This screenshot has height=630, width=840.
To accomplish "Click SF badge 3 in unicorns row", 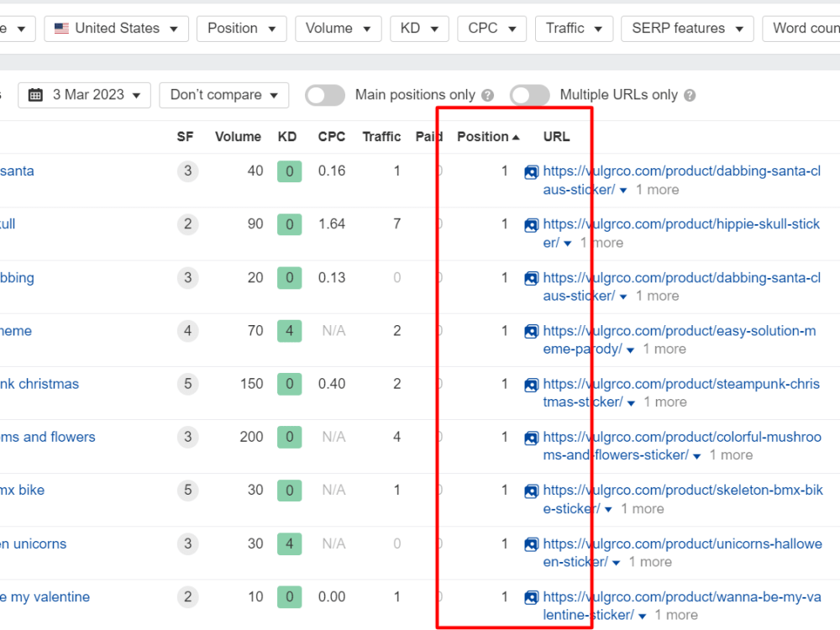I will click(x=187, y=544).
